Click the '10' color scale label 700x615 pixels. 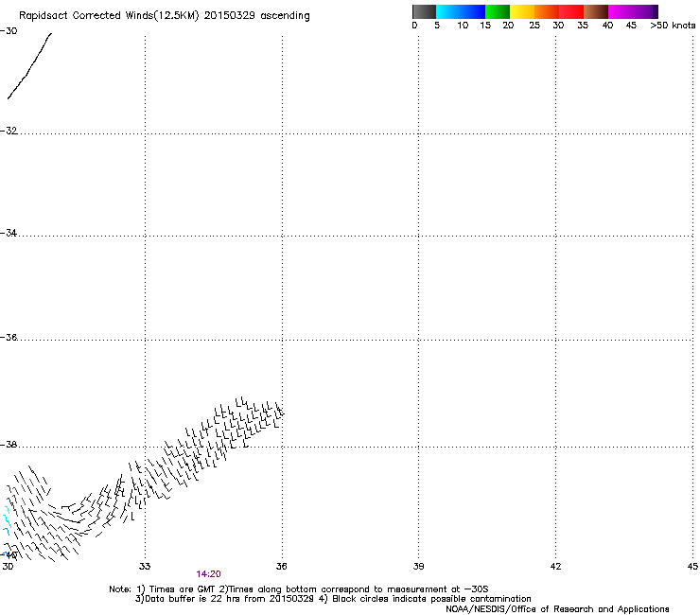[463, 26]
